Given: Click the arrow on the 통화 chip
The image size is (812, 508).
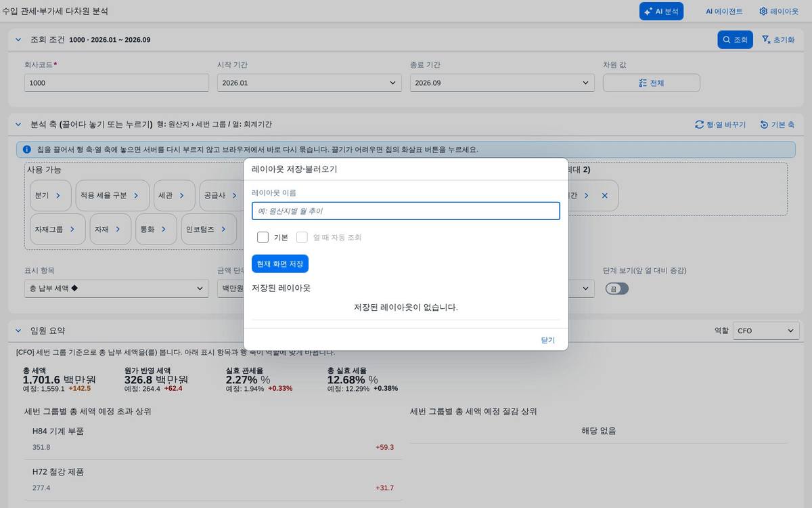Looking at the screenshot, I should click(x=164, y=229).
